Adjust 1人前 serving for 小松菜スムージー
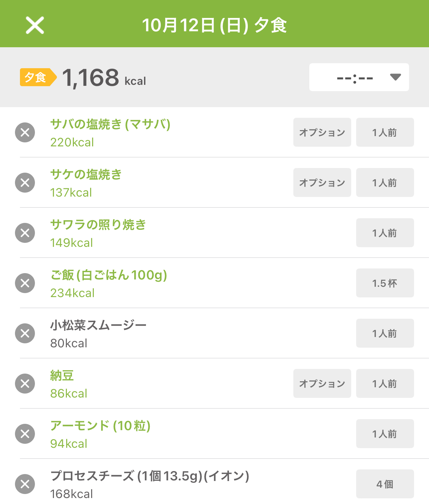Viewport: 429px width, 504px height. (385, 333)
